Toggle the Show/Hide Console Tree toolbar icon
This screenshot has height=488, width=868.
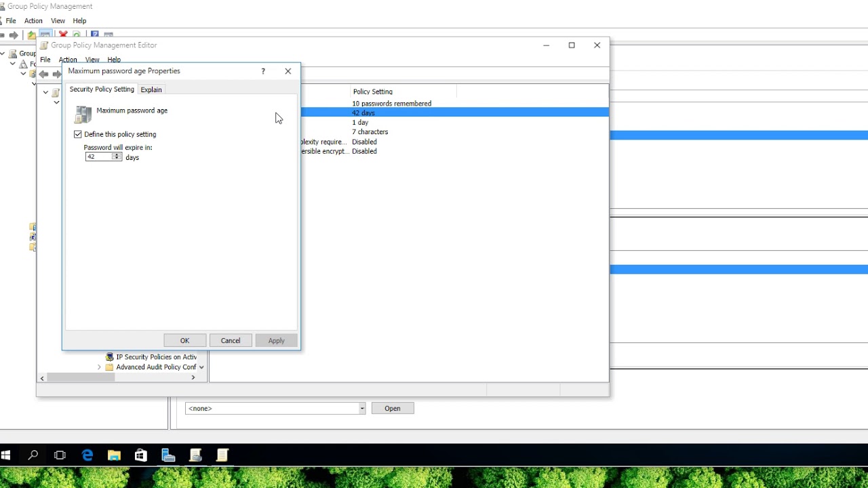45,35
